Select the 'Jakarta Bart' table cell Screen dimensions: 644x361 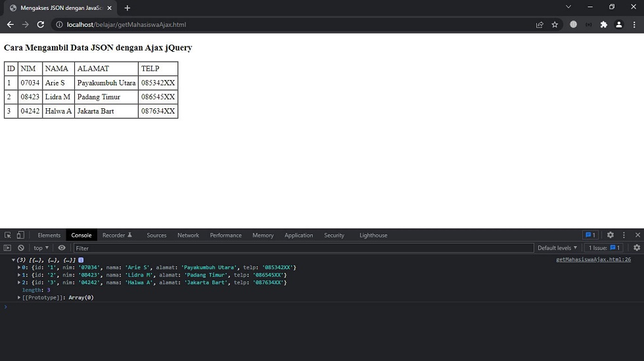pos(106,111)
